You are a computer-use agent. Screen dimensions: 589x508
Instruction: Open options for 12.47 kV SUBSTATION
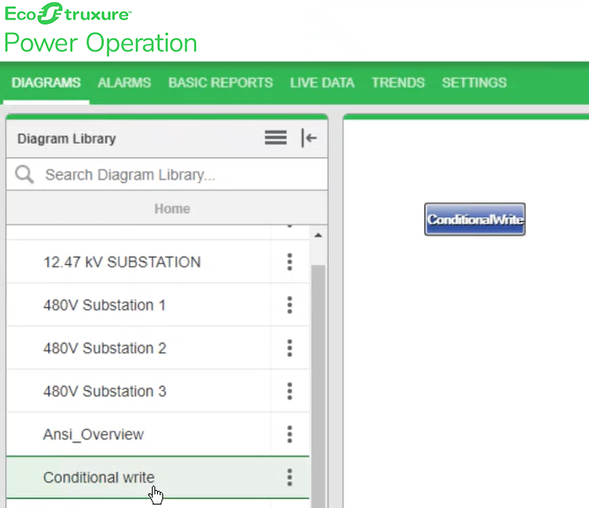click(290, 262)
